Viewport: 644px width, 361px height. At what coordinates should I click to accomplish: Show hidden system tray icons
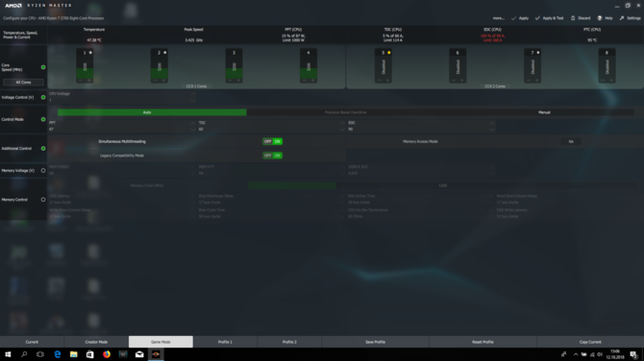tap(576, 354)
